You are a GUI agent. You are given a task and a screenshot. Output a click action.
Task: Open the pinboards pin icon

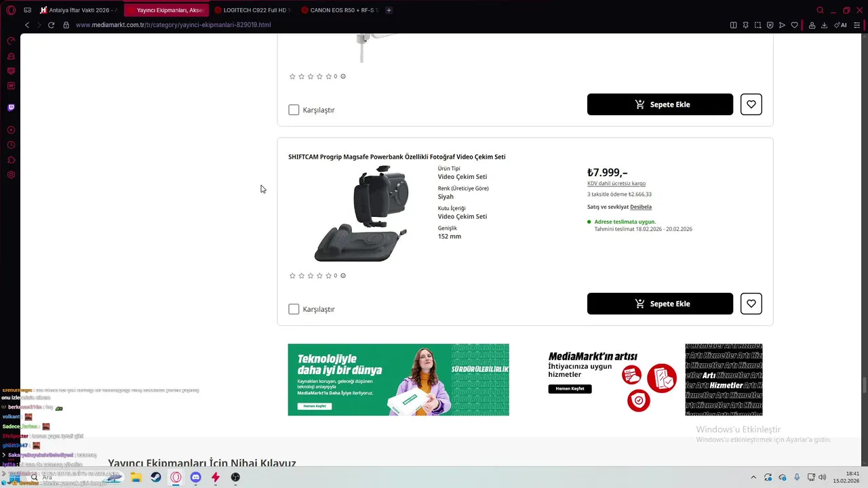point(745,25)
